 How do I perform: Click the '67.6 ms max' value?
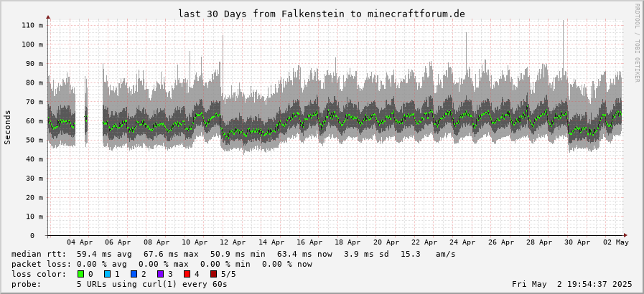pos(172,255)
